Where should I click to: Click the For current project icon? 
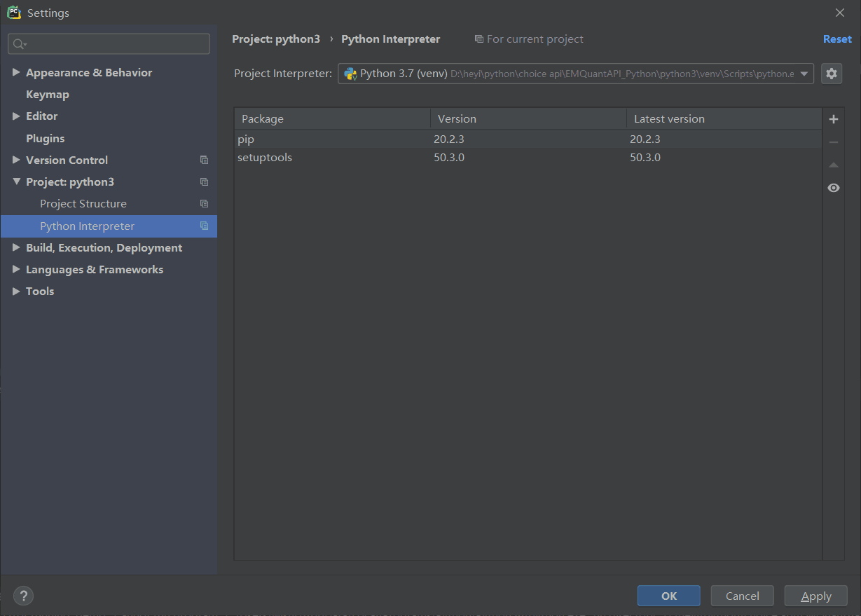pyautogui.click(x=479, y=39)
